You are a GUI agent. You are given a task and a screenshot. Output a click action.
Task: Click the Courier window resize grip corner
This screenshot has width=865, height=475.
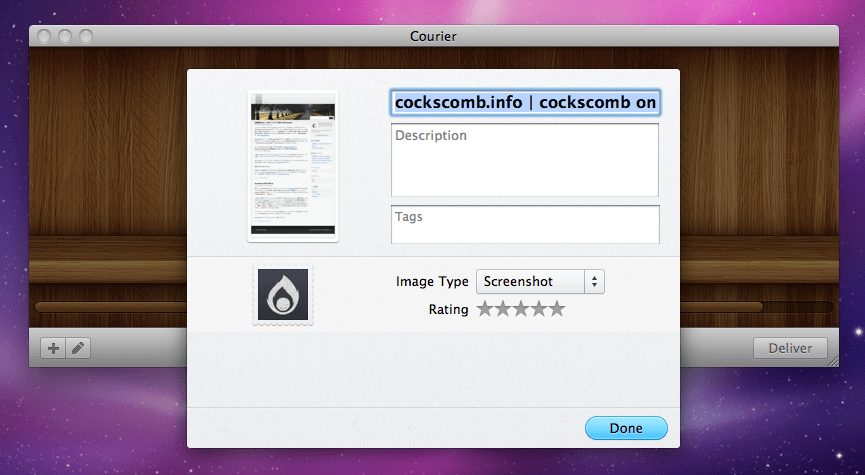tap(833, 361)
